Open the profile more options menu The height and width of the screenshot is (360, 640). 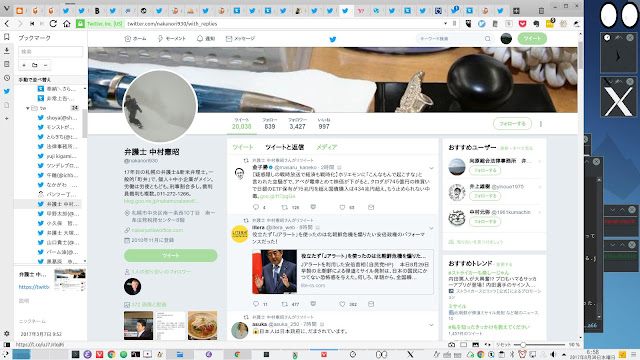(541, 124)
